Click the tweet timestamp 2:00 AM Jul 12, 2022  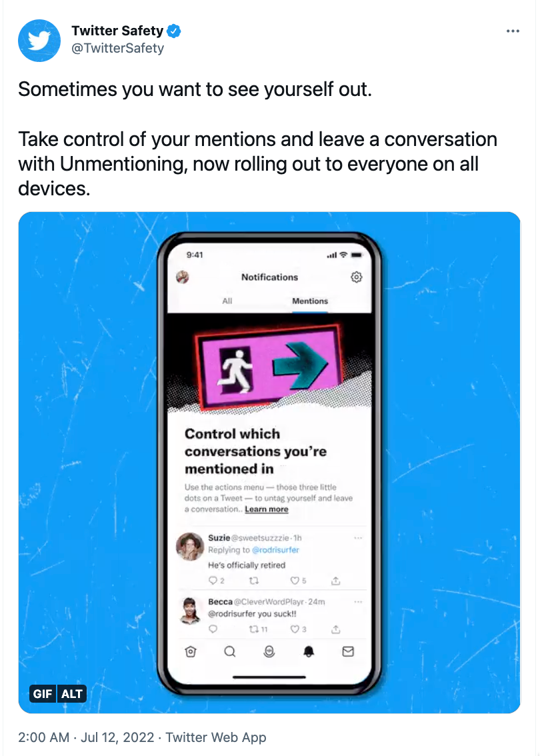click(x=86, y=738)
